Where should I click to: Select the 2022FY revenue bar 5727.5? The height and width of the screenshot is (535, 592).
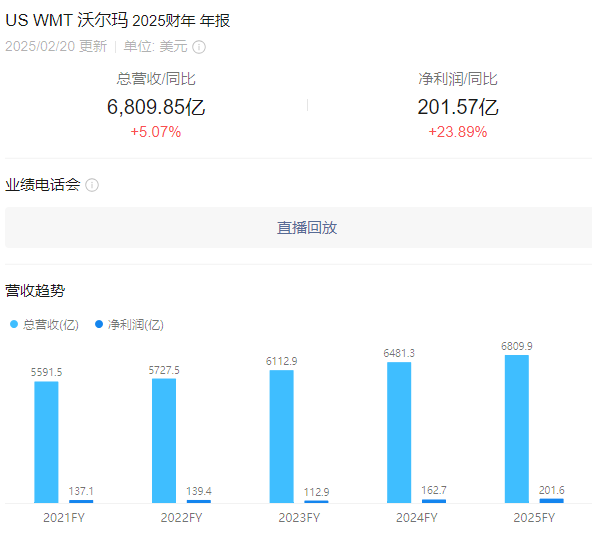tap(164, 441)
